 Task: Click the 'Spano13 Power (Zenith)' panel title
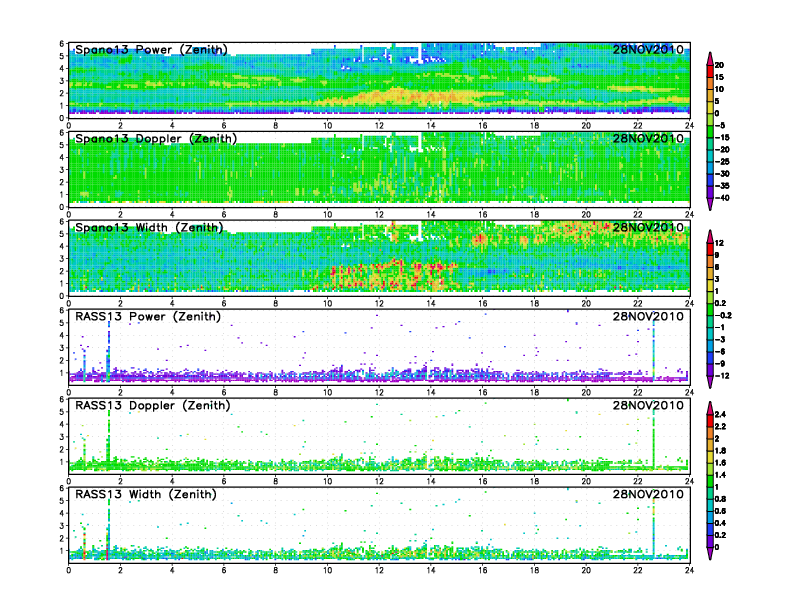[152, 50]
